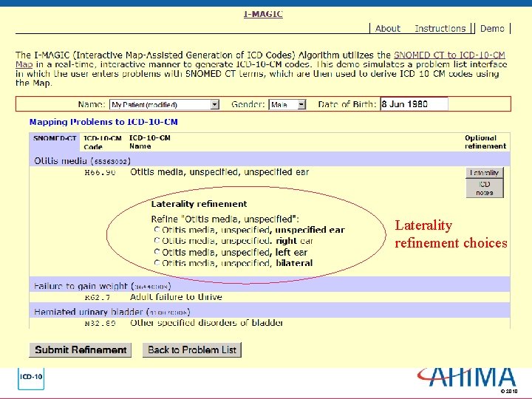Select the unspecified ear radio option
Screen dimensions: 532x399
coord(157,230)
